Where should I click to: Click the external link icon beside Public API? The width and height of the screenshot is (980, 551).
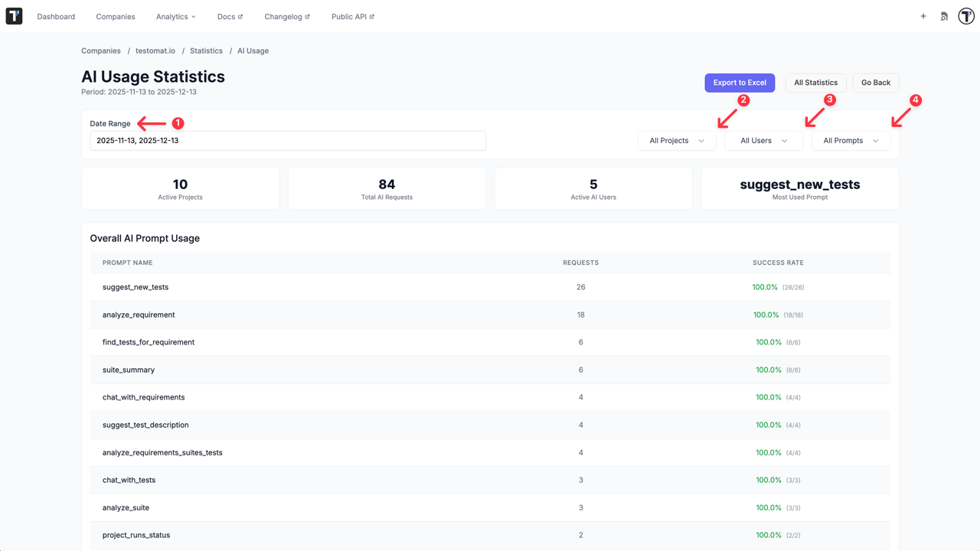(x=372, y=15)
